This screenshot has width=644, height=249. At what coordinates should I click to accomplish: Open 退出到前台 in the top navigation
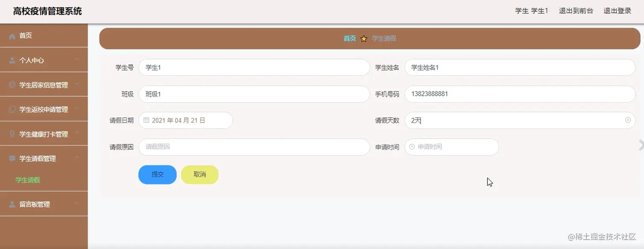tap(576, 11)
